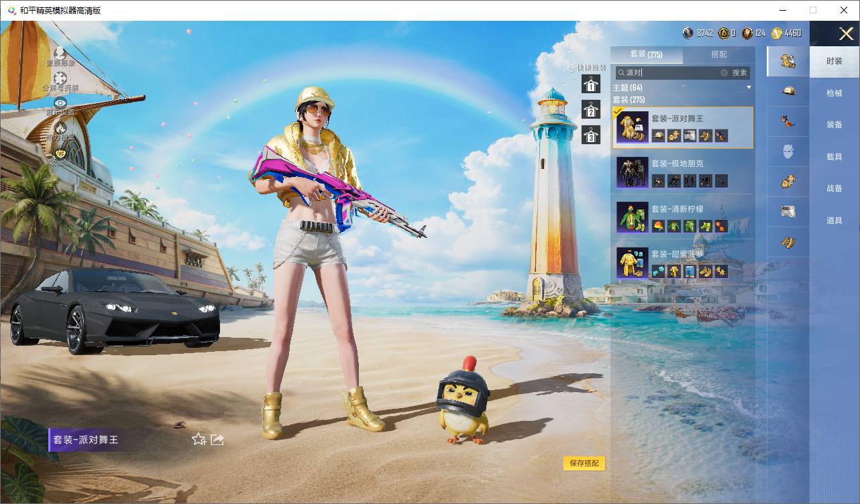The height and width of the screenshot is (504, 860).
Task: Click the white shorts piece in 派对舞王 set
Action: (690, 136)
